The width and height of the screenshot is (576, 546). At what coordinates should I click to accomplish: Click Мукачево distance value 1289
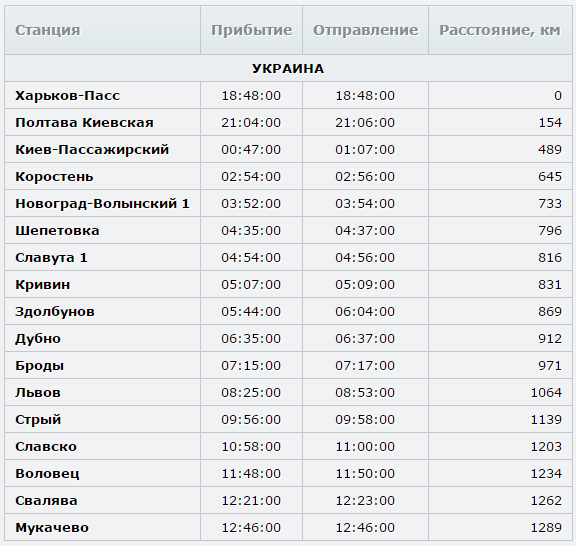tap(546, 528)
